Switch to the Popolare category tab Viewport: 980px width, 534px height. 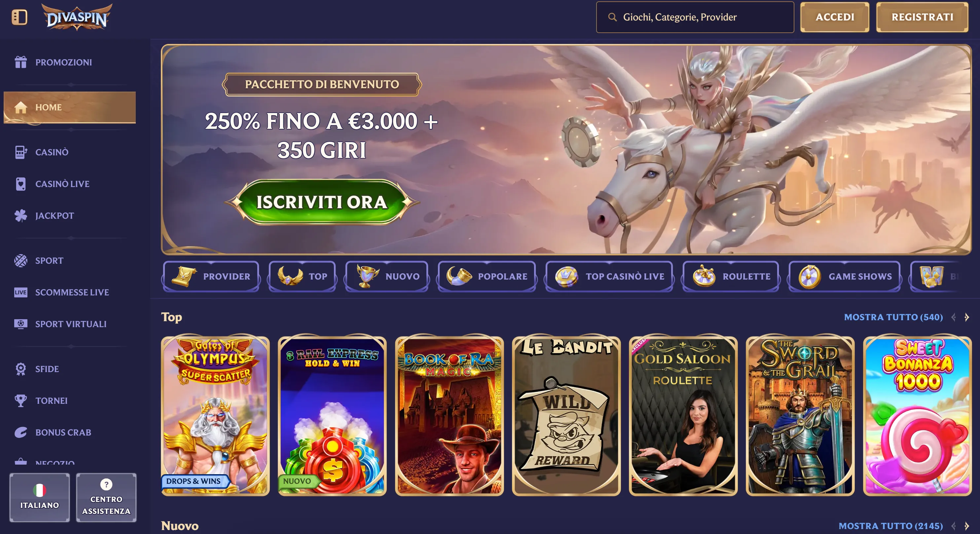pos(487,276)
